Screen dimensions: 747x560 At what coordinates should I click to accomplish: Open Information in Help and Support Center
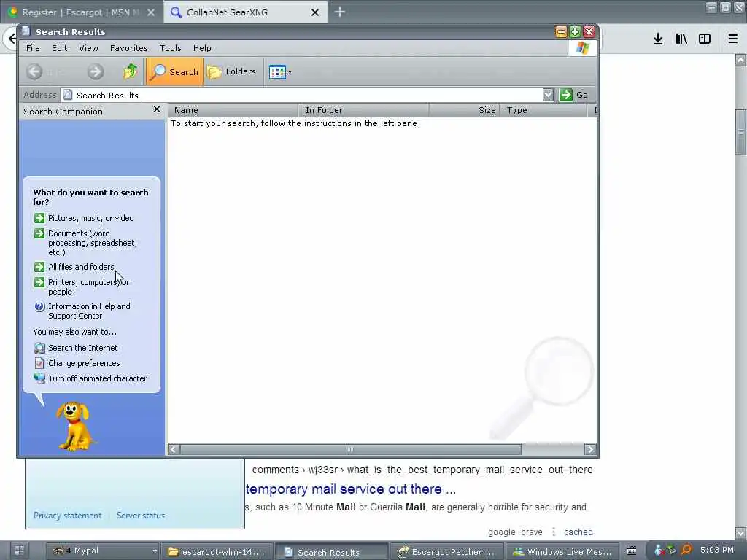[89, 311]
